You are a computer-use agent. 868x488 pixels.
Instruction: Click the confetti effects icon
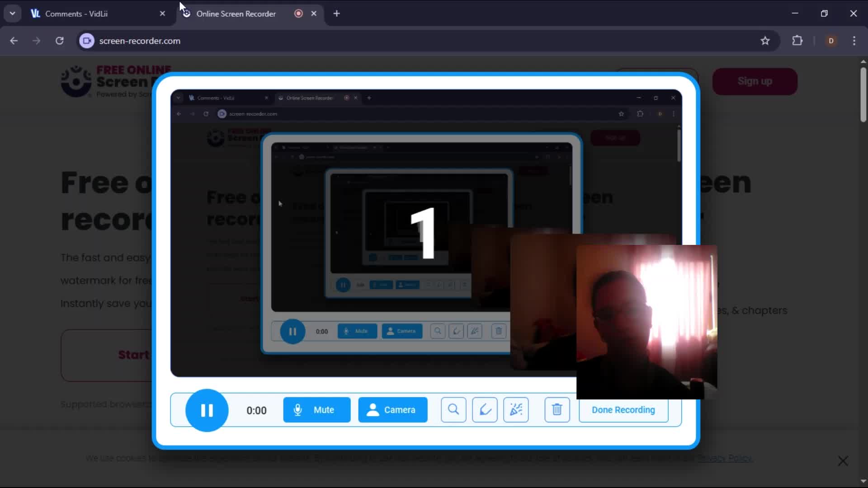pyautogui.click(x=516, y=410)
